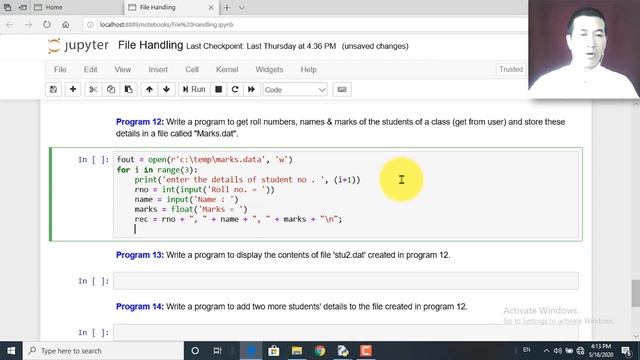This screenshot has height=360, width=640.
Task: Copy selected cells with the toolbar copy icon
Action: pyautogui.click(x=111, y=89)
